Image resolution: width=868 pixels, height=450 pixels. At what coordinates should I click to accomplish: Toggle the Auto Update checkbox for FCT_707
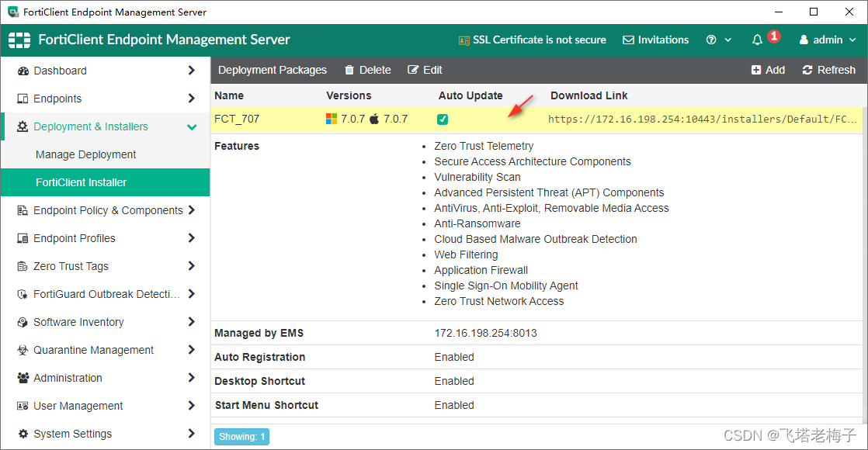click(443, 119)
